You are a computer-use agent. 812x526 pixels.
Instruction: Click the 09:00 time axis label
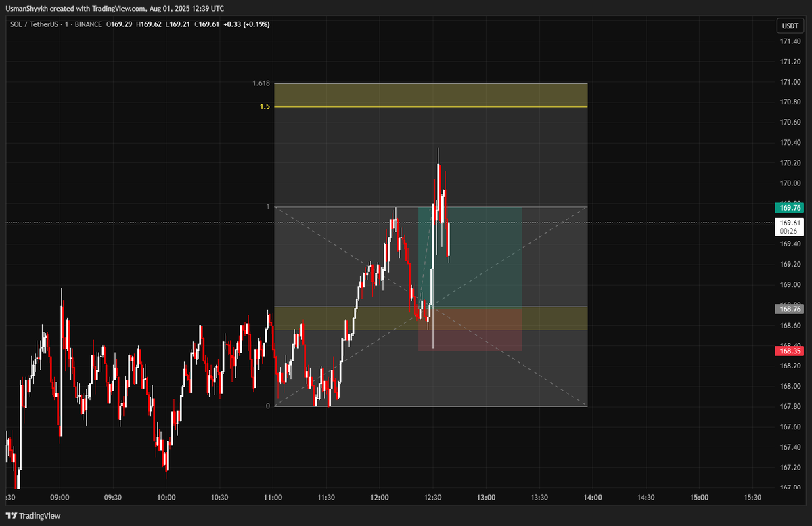[x=60, y=497]
